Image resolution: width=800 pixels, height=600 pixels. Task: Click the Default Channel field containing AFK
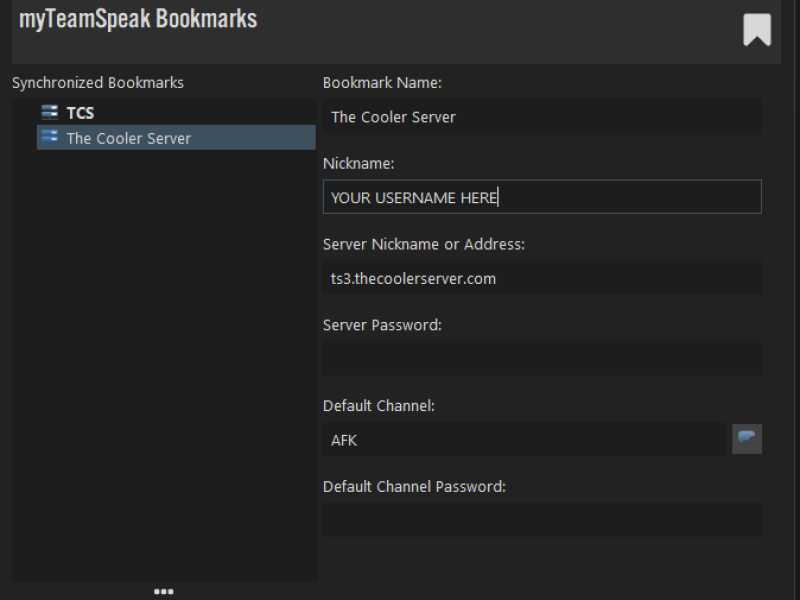pos(524,439)
